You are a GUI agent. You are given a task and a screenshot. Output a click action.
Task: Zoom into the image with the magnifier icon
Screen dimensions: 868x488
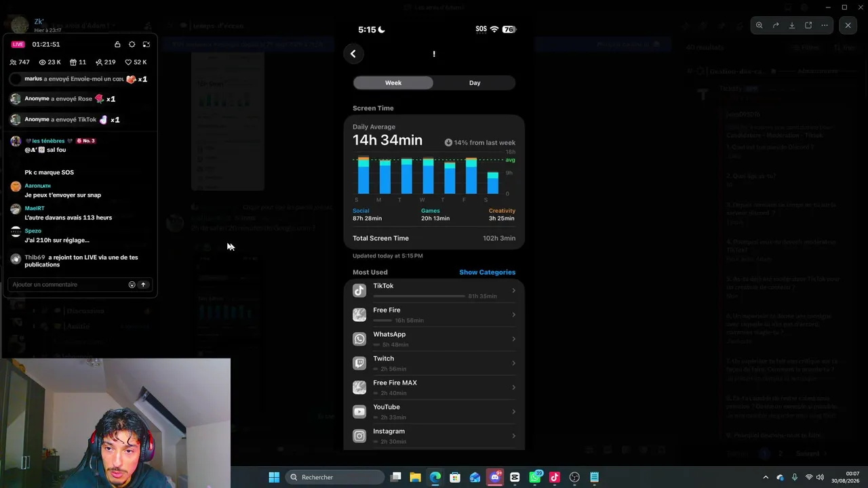click(x=759, y=26)
